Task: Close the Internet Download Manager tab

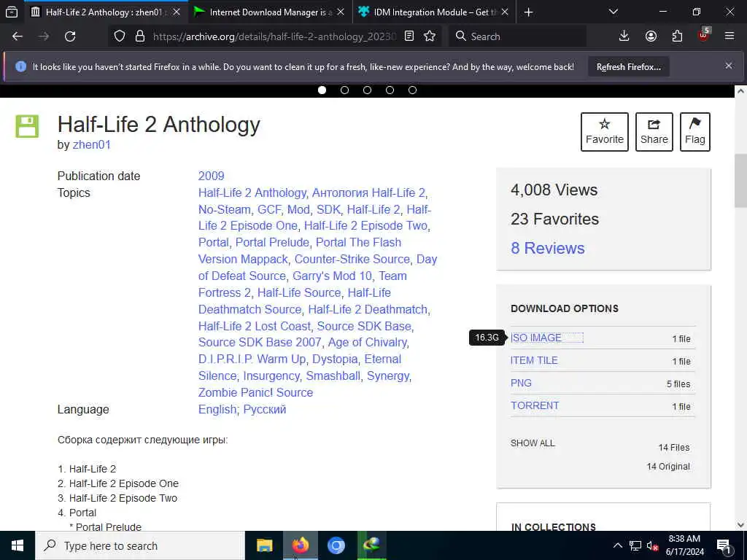Action: pos(341,12)
